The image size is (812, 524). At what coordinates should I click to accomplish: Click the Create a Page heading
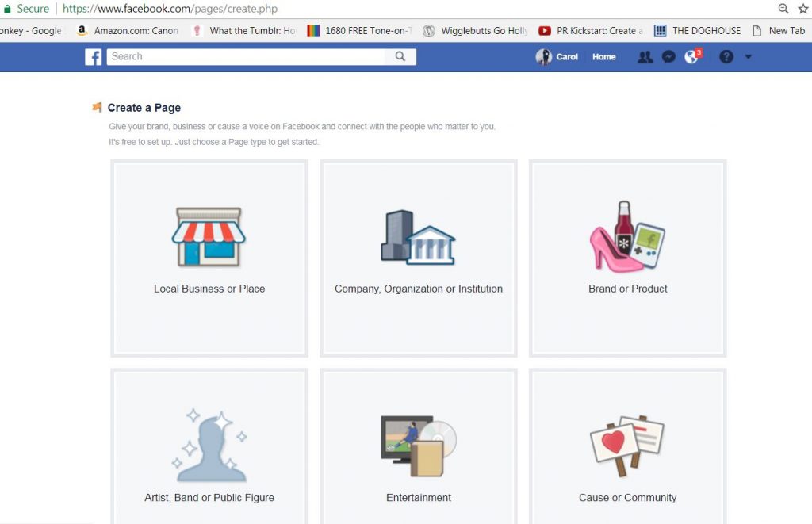[x=144, y=108]
